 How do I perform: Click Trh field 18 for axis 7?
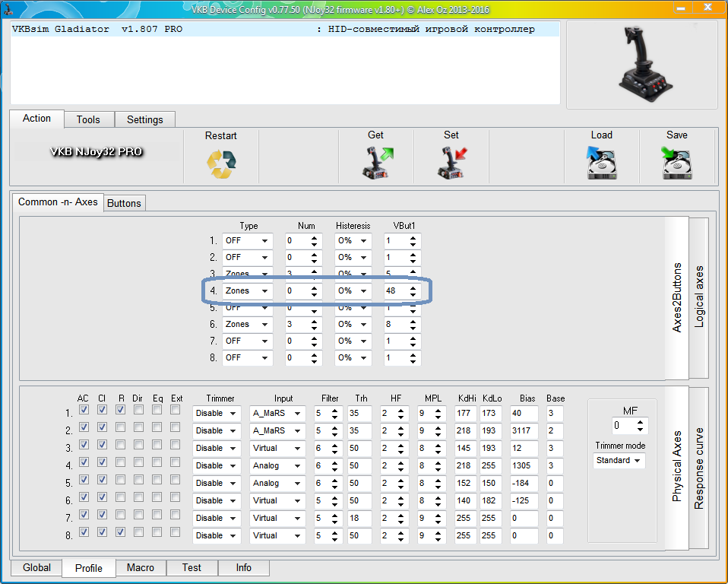pyautogui.click(x=359, y=518)
